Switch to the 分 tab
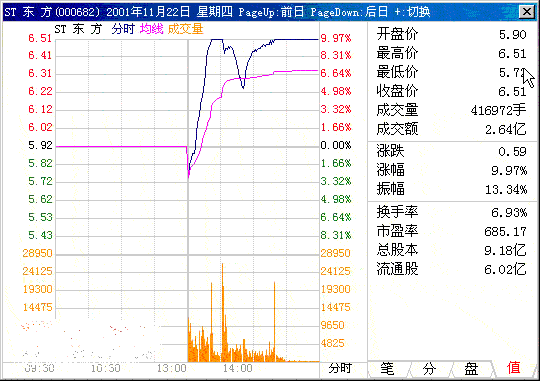The height and width of the screenshot is (381, 540). point(429,369)
